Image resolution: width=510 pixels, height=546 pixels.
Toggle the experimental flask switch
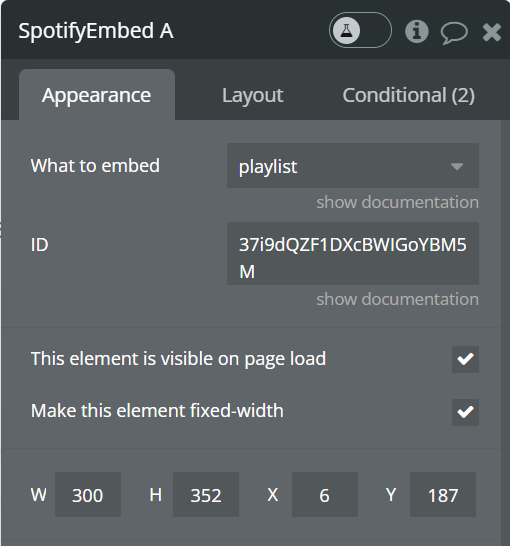tap(360, 30)
